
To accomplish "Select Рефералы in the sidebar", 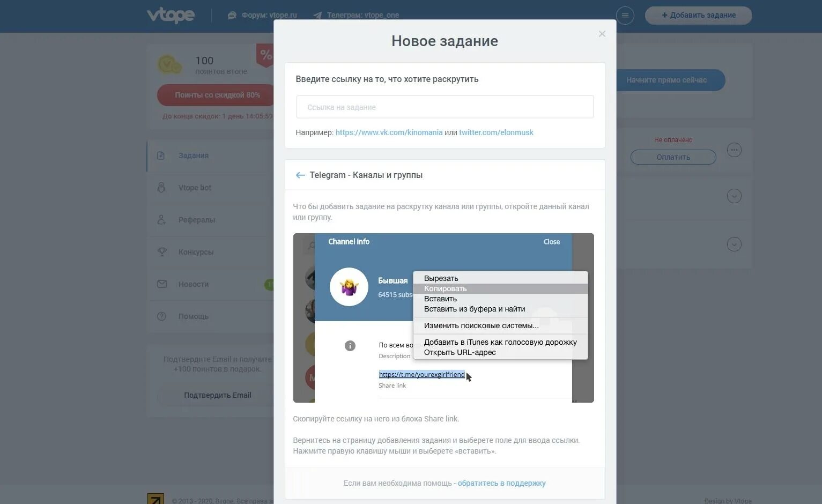I will (x=197, y=220).
